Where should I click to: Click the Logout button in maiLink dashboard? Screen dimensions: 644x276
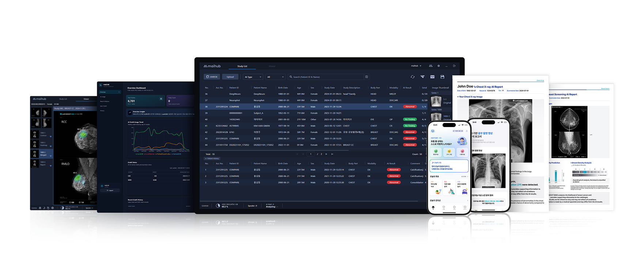(110, 190)
